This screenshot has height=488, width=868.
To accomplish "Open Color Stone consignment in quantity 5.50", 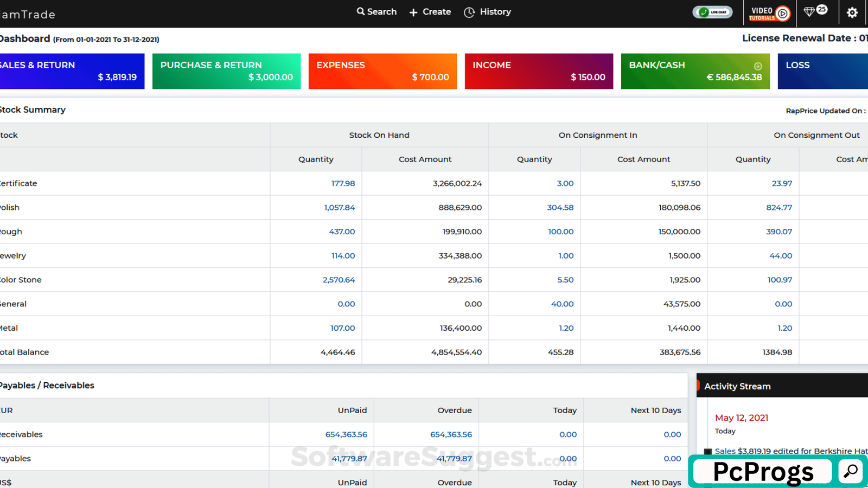I will [565, 280].
